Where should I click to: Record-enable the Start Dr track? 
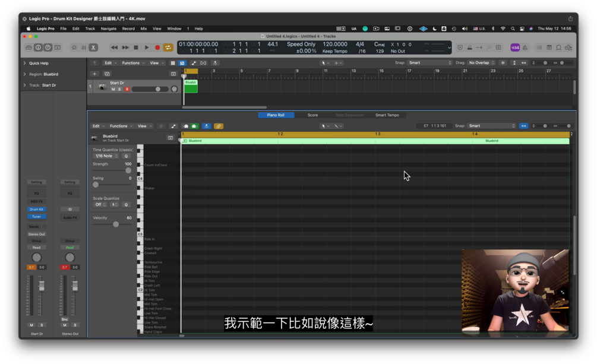[127, 89]
